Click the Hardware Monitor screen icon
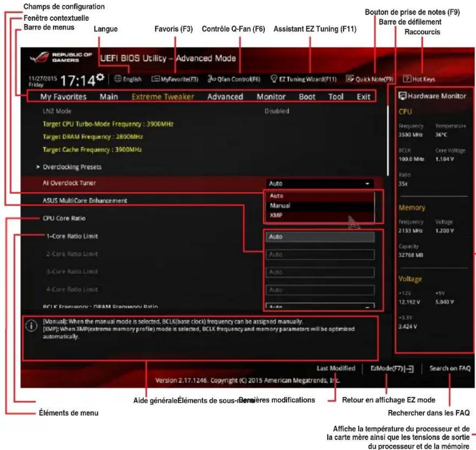The image size is (476, 450). click(x=402, y=96)
